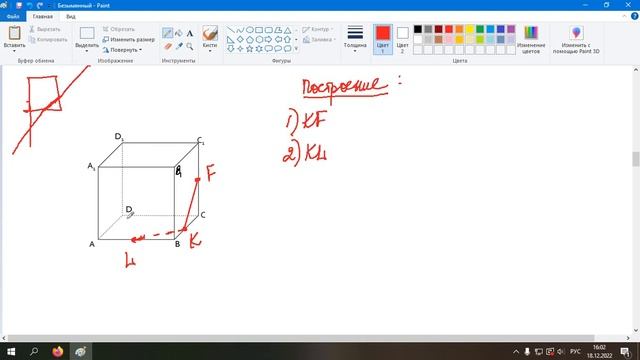Open the Thickness (Толщина) dropdown
This screenshot has height=360, width=640.
coord(355,39)
